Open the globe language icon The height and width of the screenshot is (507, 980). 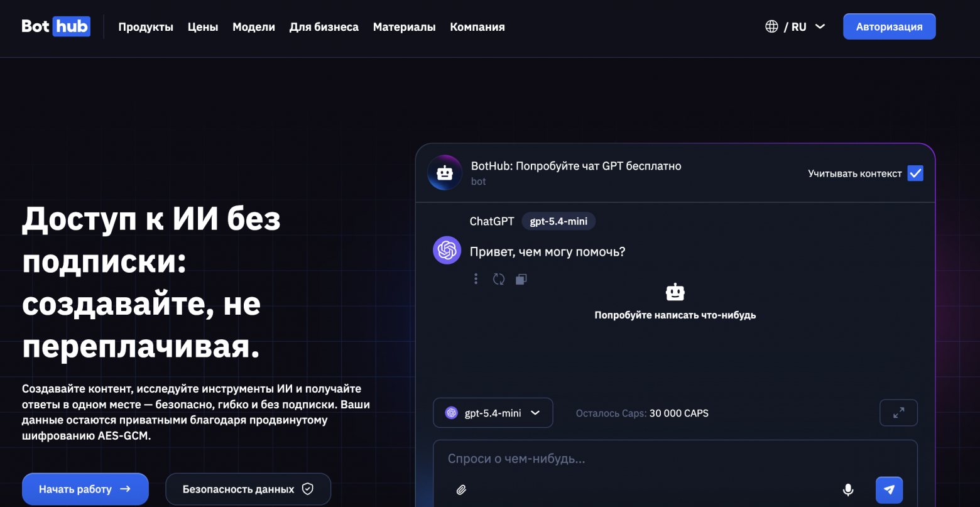(771, 26)
